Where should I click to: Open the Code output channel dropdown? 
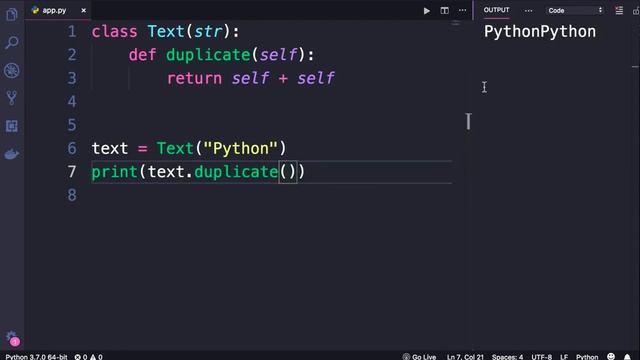pos(575,11)
